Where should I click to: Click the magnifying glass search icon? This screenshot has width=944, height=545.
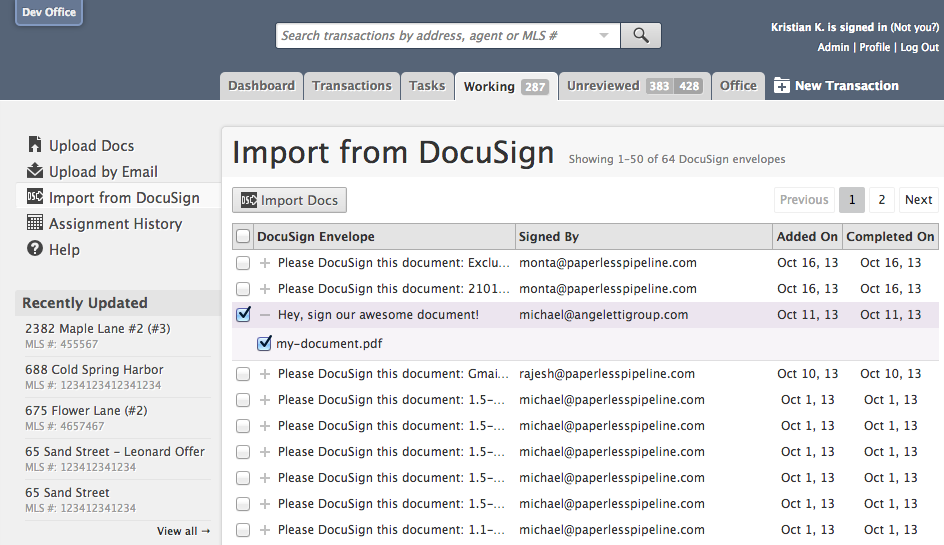(641, 36)
